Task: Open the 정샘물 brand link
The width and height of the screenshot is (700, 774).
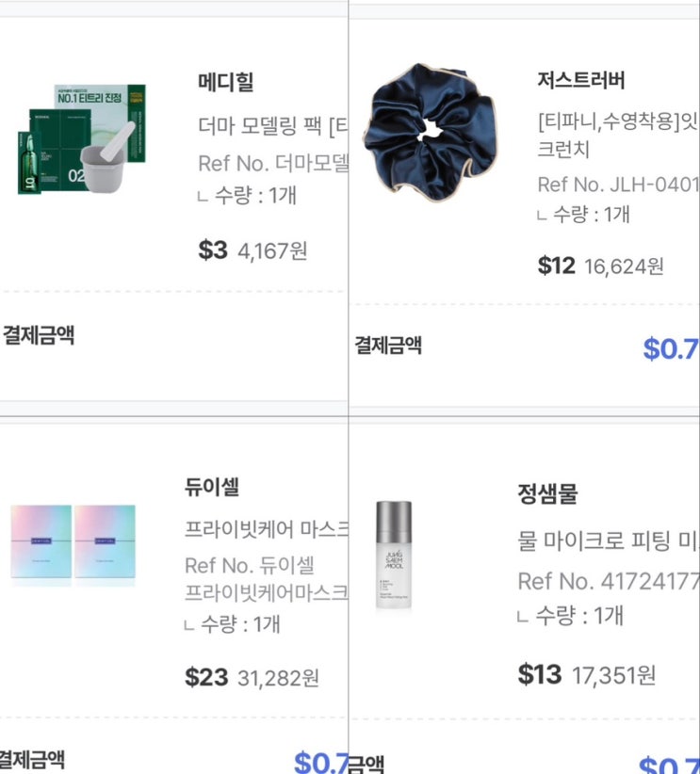Action: pos(547,492)
